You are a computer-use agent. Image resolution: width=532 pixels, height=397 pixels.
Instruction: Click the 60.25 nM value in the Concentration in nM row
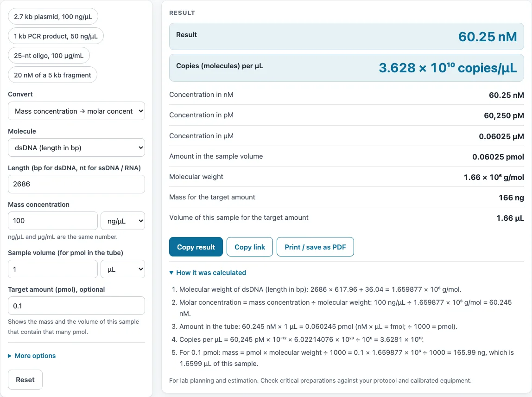tap(507, 95)
